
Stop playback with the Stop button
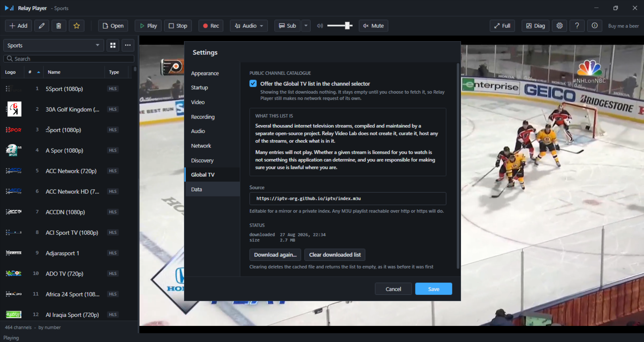[x=178, y=26]
